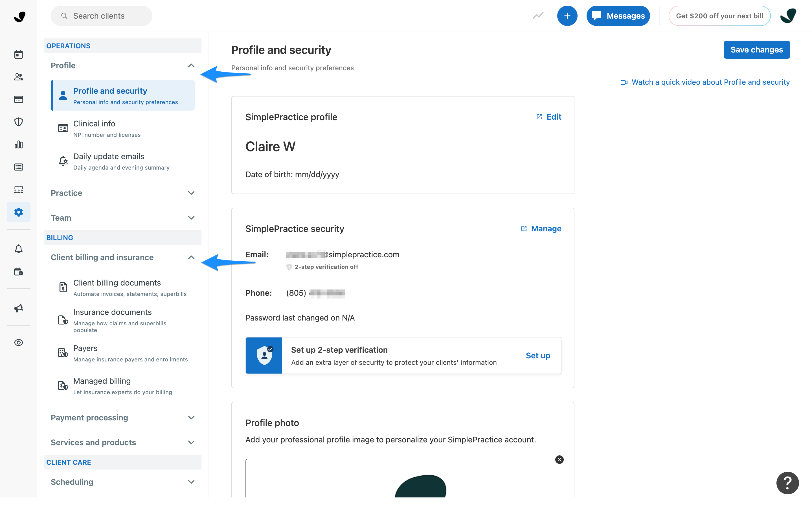Image resolution: width=812 pixels, height=509 pixels.
Task: Remove profile photo with the X icon
Action: tap(559, 460)
